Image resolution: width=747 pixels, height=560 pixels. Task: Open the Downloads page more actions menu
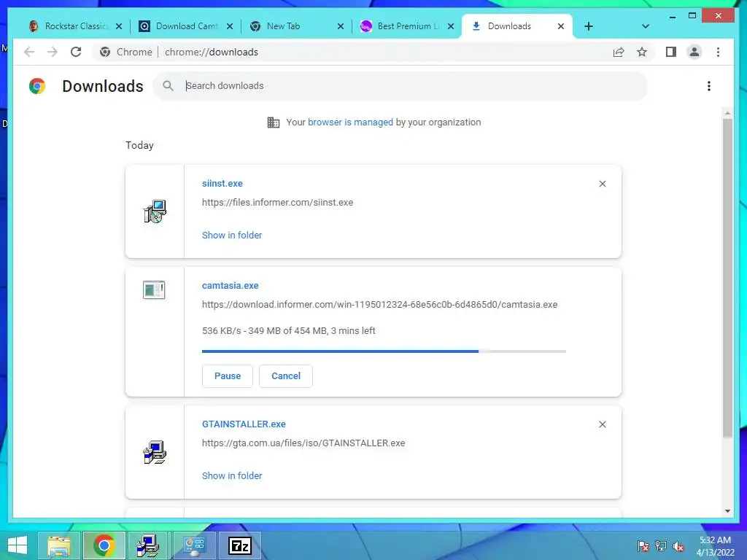pos(709,86)
